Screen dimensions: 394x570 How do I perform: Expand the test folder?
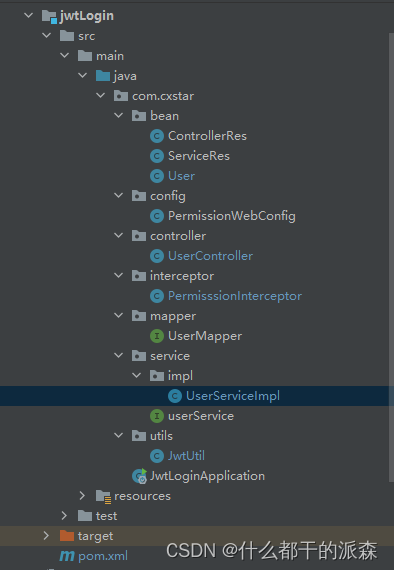[x=64, y=515]
